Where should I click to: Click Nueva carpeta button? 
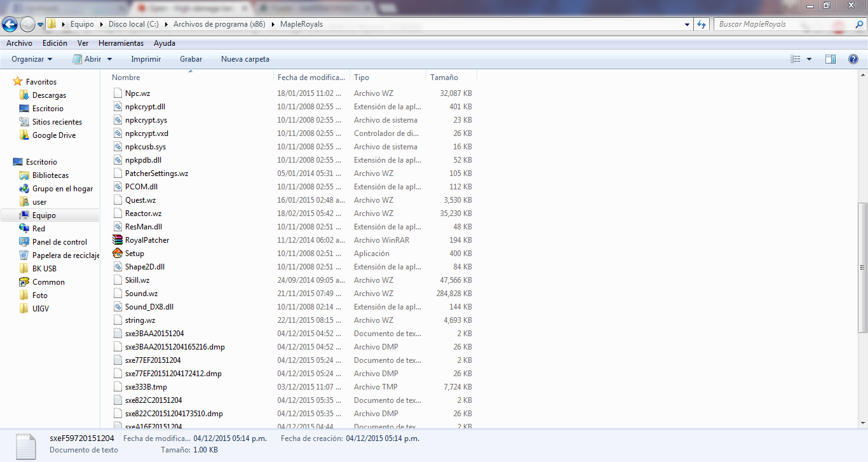tap(245, 59)
